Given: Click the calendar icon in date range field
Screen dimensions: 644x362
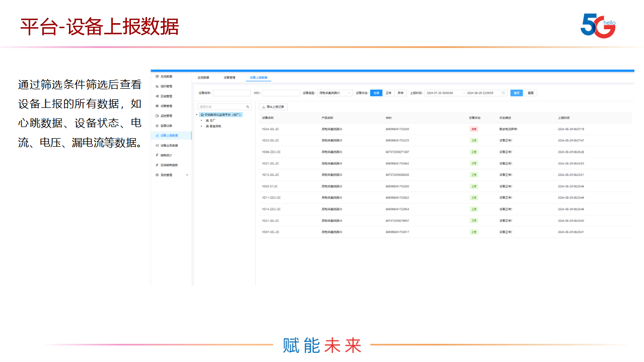Looking at the screenshot, I should [x=503, y=93].
